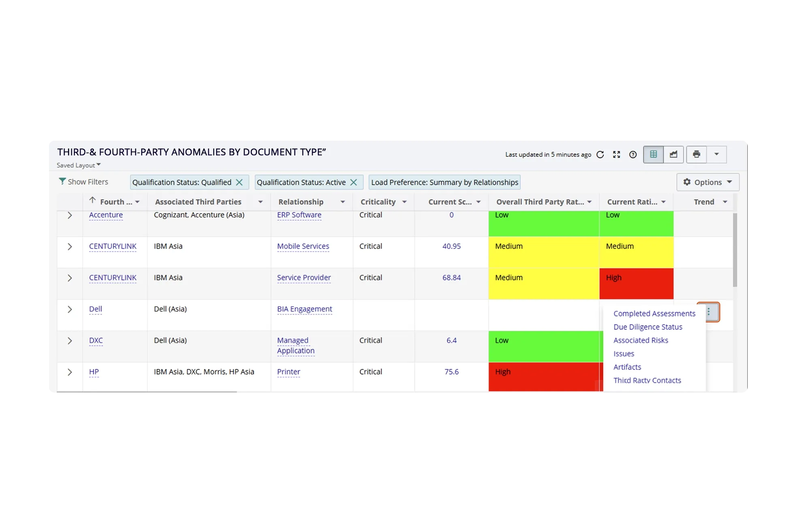Click score 6.4 value
This screenshot has height=532, width=800.
(x=451, y=340)
